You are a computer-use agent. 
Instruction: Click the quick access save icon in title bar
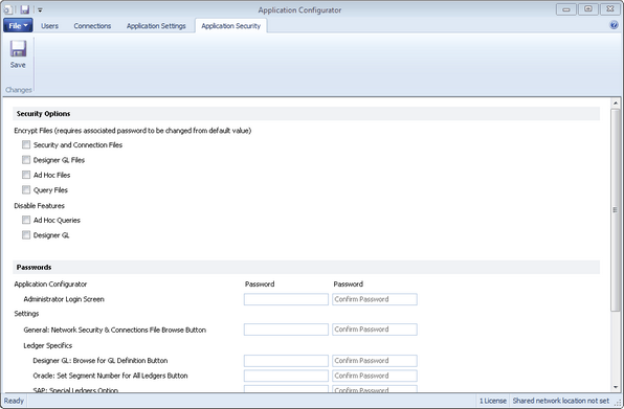[25, 9]
